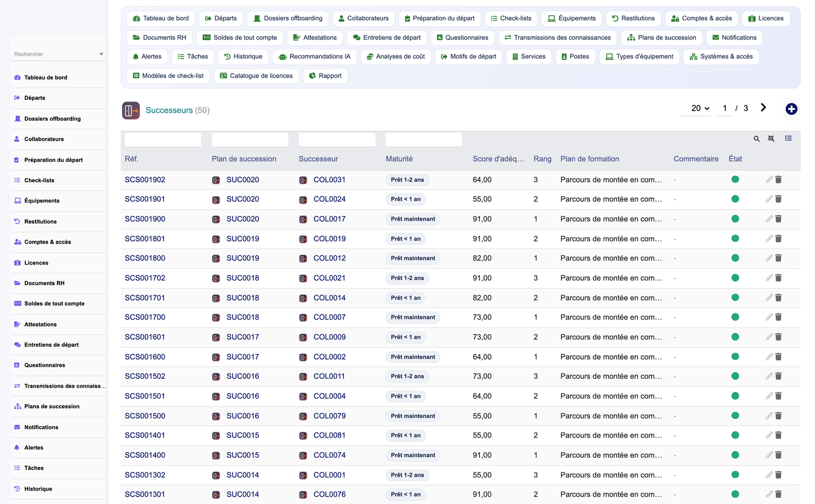Click the Maturité filter input field
The height and width of the screenshot is (504, 815).
[x=424, y=140]
